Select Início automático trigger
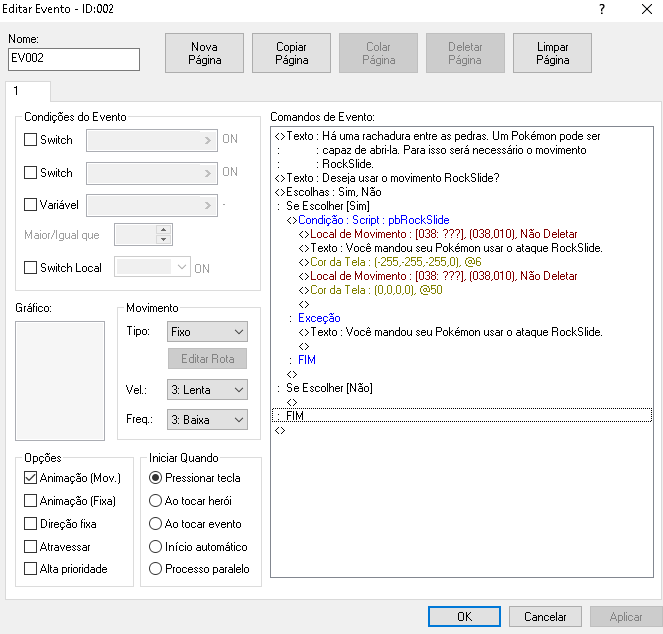 point(156,546)
